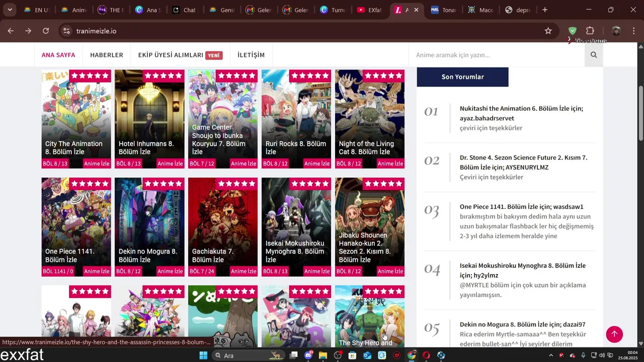This screenshot has height=362, width=644.
Task: Open Jibaku Shounen Hanako-kun 2. Sezon card
Action: (x=370, y=227)
